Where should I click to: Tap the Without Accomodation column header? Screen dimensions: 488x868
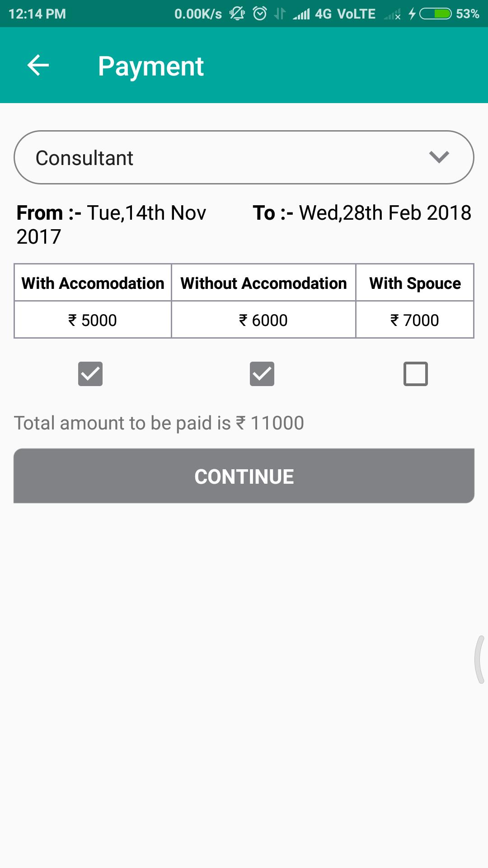click(263, 283)
